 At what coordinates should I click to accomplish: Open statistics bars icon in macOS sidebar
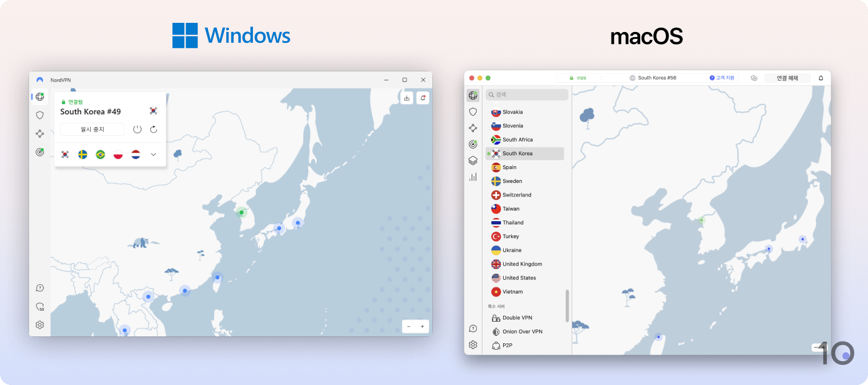point(473,177)
